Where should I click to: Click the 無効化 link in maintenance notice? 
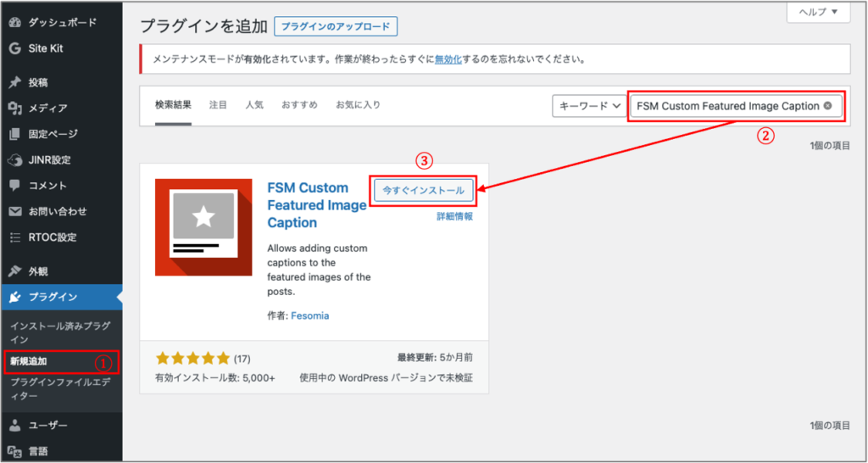448,59
